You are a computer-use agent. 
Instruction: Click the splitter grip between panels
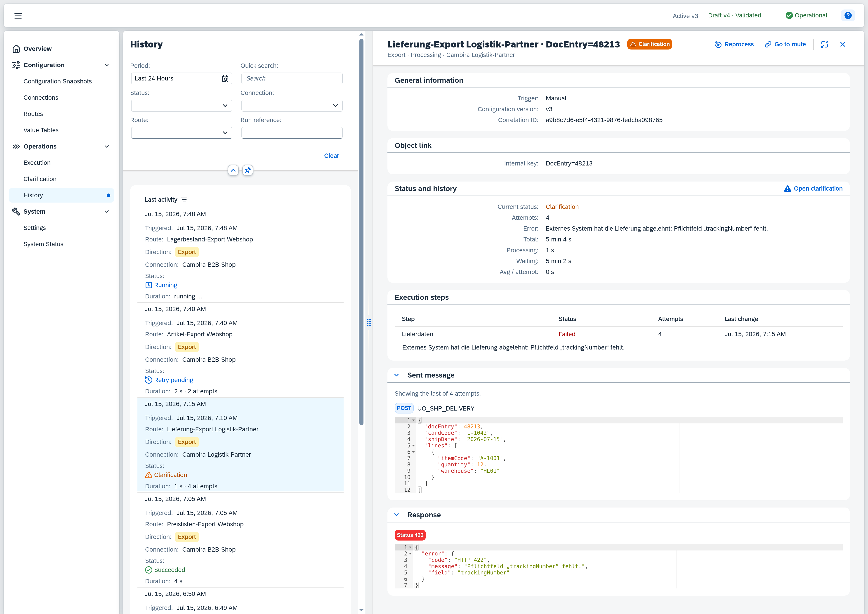point(369,323)
